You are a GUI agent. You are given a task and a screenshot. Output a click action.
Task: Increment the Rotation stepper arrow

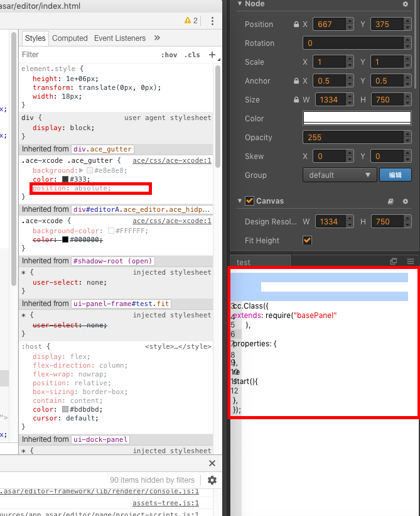pos(407,40)
